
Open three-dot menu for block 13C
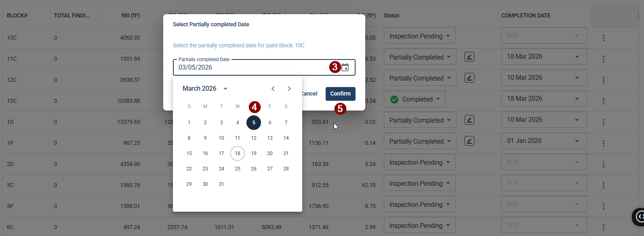(x=603, y=101)
